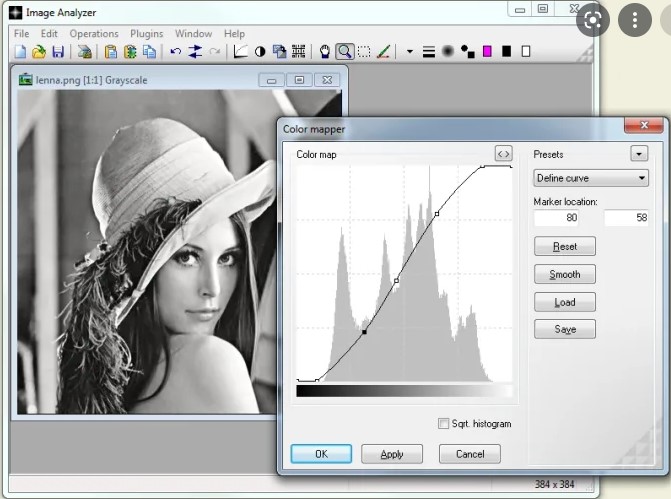Open the Help menu
The image size is (671, 499).
point(235,33)
